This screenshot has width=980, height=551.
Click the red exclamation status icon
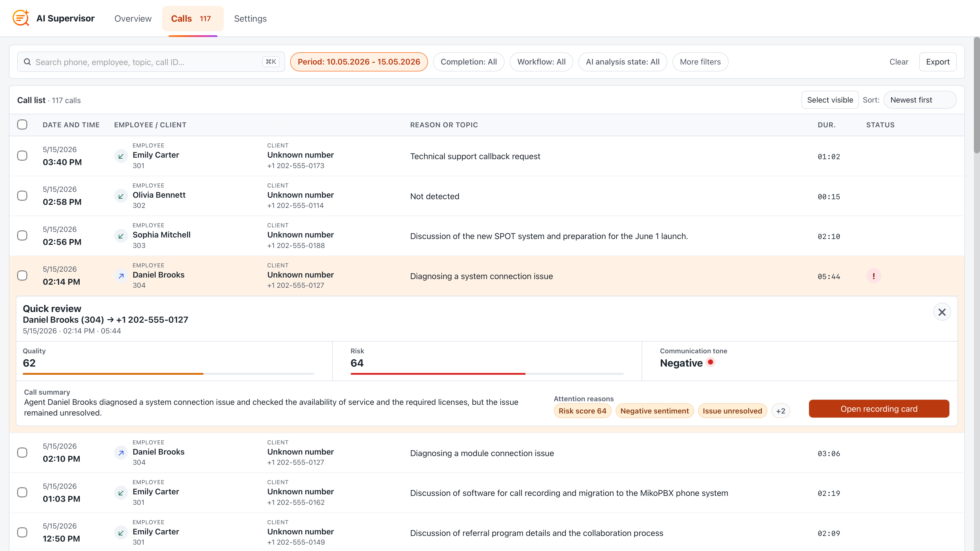[874, 276]
